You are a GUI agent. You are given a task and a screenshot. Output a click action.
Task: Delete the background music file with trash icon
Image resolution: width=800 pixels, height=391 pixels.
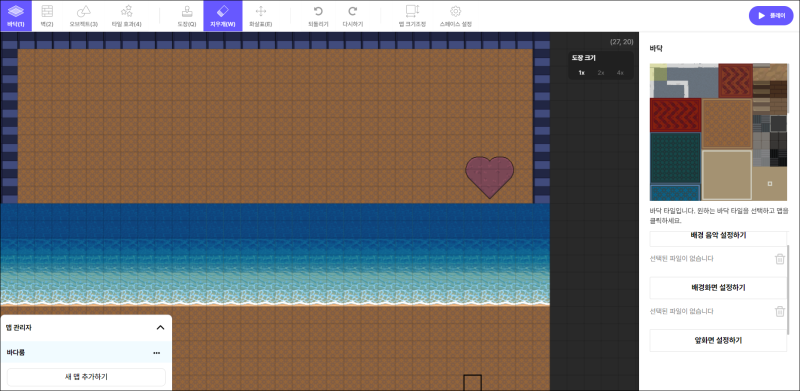click(x=780, y=259)
